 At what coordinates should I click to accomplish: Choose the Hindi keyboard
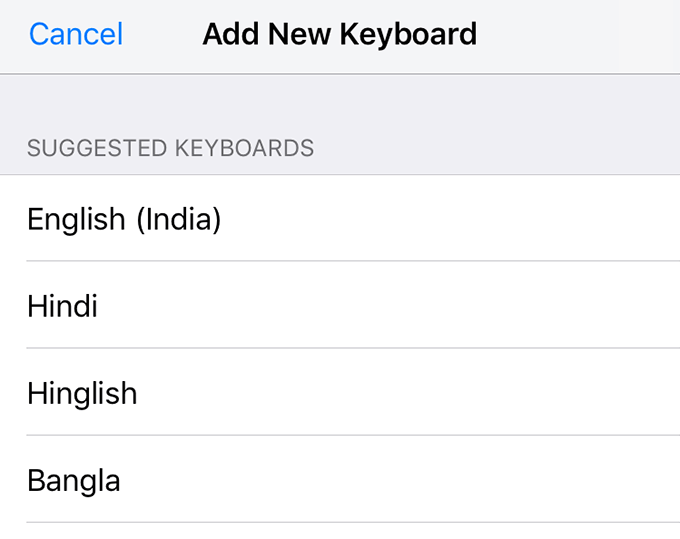(x=62, y=306)
